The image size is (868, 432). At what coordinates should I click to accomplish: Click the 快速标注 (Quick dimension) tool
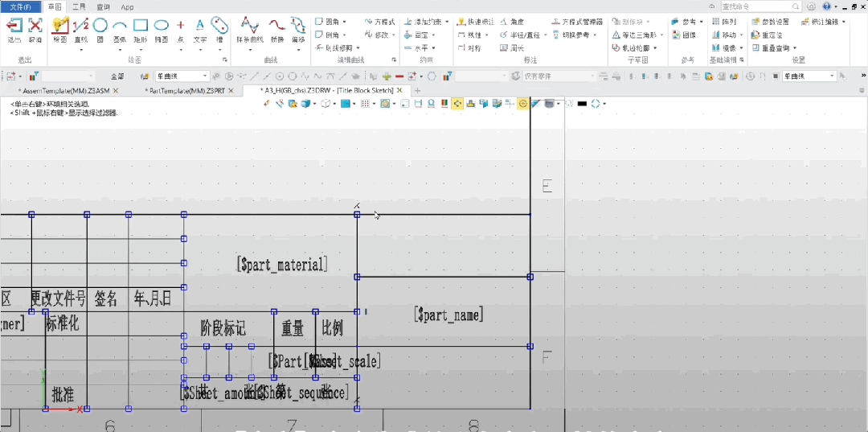click(x=475, y=22)
